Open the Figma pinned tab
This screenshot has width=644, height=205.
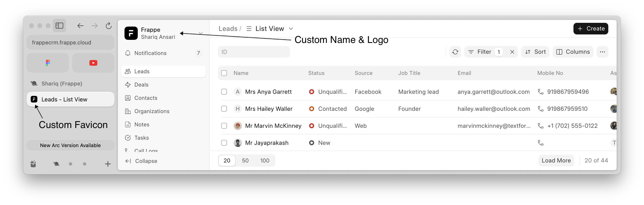tap(48, 63)
